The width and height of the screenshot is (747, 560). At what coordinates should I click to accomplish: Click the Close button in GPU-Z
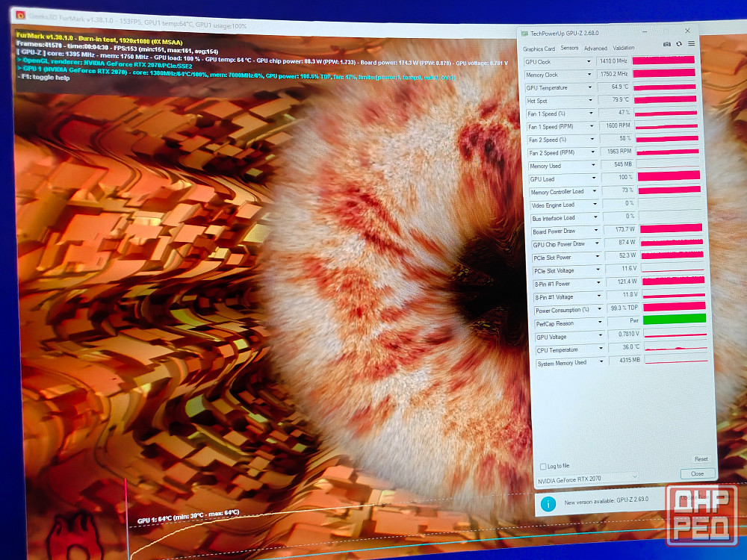pyautogui.click(x=698, y=473)
